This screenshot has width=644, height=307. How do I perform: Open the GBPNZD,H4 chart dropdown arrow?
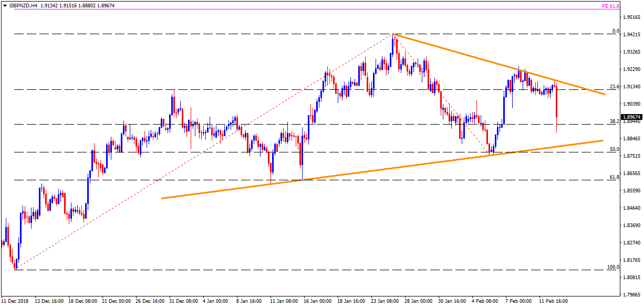pyautogui.click(x=4, y=5)
